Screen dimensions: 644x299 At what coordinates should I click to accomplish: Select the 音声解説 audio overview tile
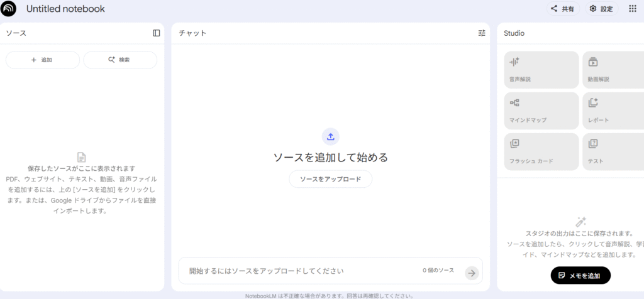click(541, 70)
